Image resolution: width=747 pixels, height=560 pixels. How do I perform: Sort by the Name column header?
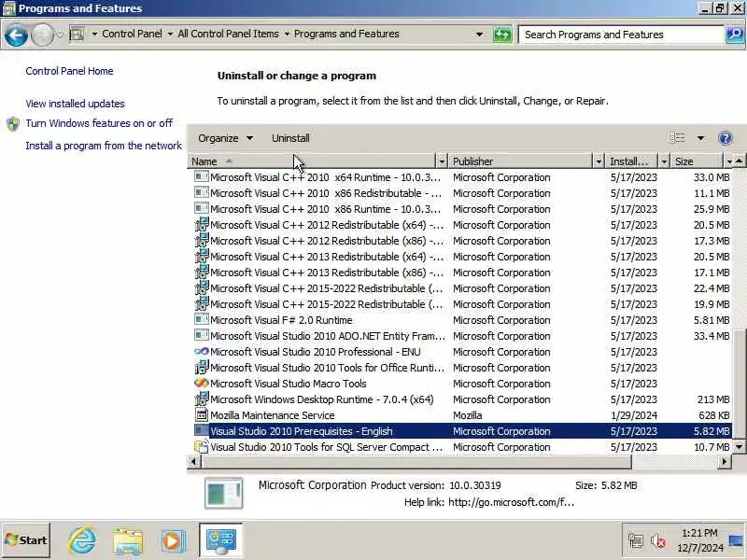(312, 161)
